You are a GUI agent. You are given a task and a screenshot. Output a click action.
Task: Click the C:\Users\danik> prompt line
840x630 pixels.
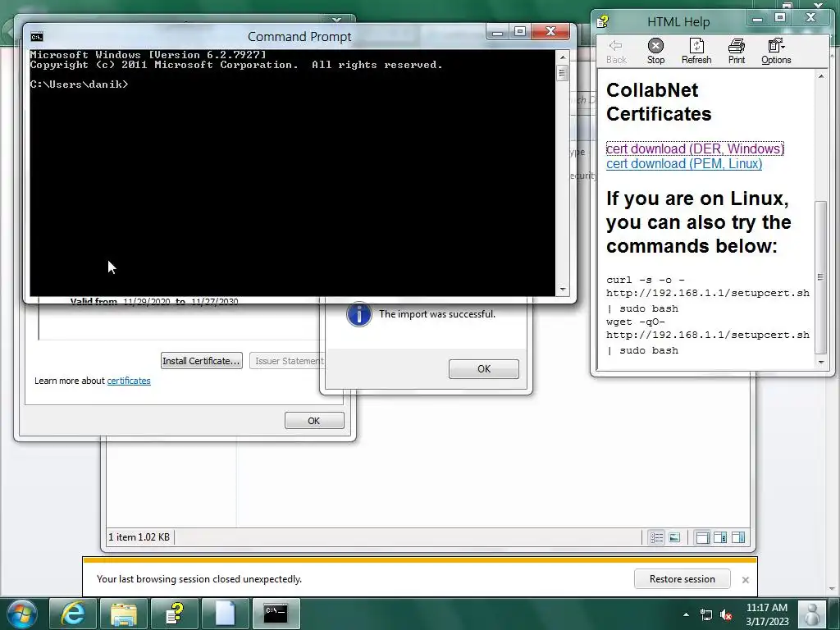[x=80, y=84]
